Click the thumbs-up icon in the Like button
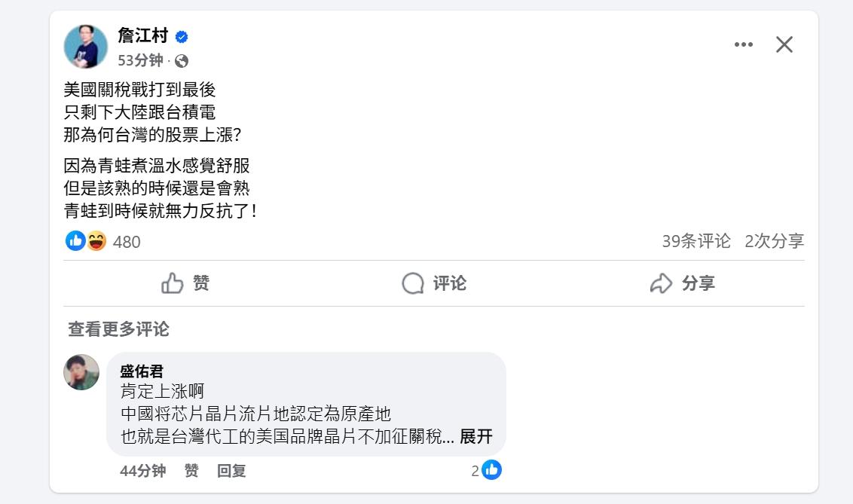The height and width of the screenshot is (504, 853). click(x=173, y=283)
